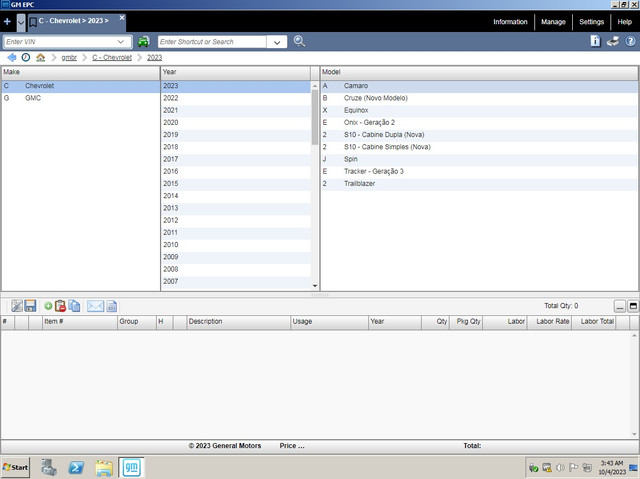Go back with the blue arrow icon

[x=11, y=58]
